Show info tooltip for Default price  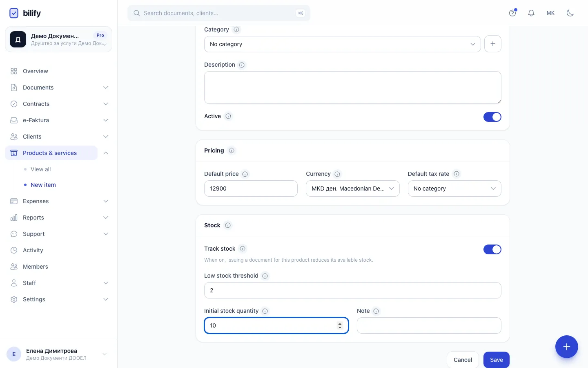click(245, 174)
